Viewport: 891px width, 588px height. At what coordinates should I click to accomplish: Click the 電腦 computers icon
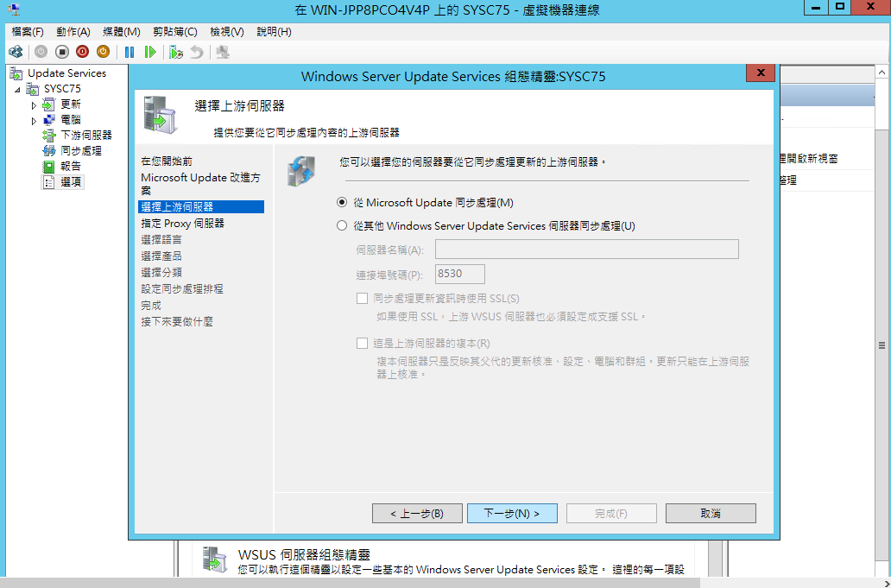point(49,120)
